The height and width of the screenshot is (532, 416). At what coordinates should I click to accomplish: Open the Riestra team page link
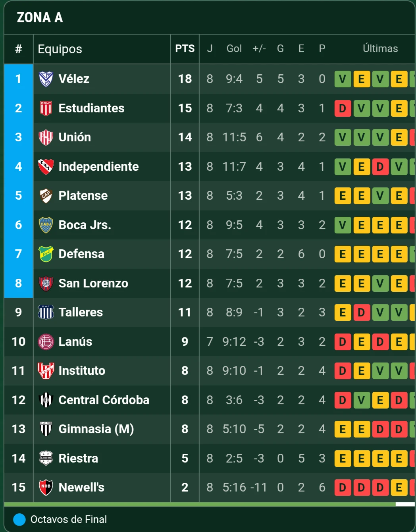(x=78, y=459)
